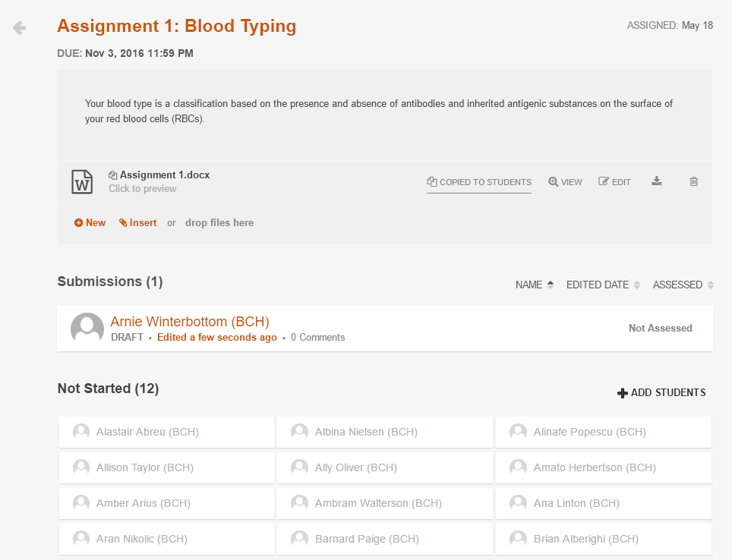
Task: Click Barnard Paige's avatar icon
Action: click(x=300, y=539)
